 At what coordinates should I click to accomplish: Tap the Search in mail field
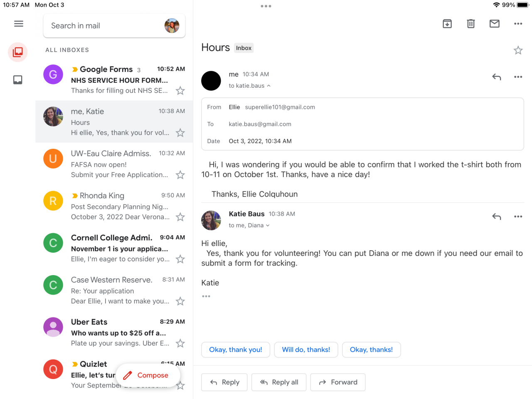[104, 26]
